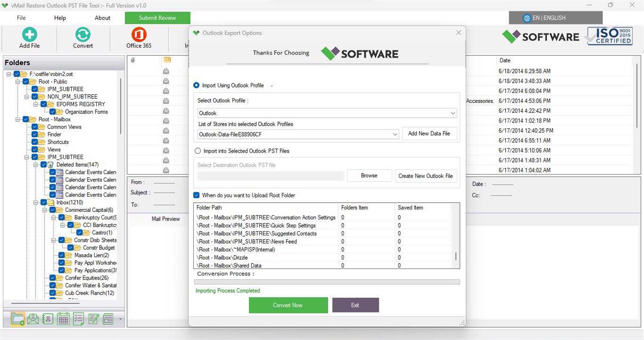Image resolution: width=644 pixels, height=340 pixels.
Task: Open the Notes view icon at bottom left
Action: coord(109,318)
